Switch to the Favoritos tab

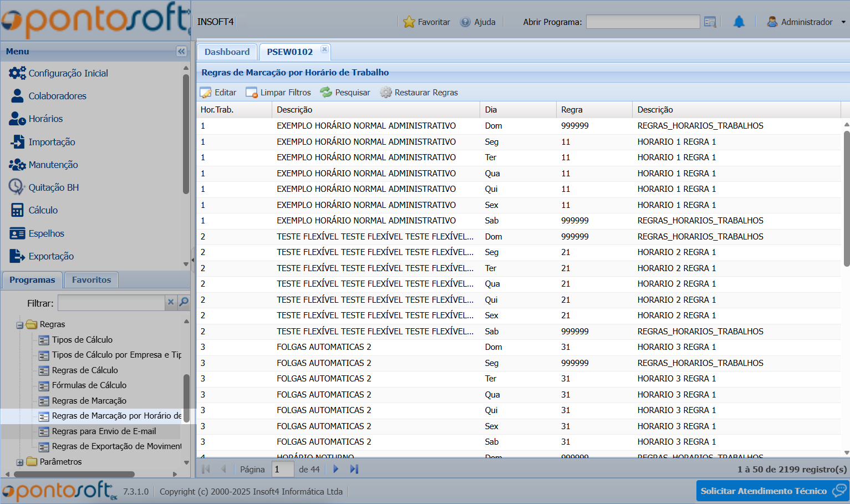pos(91,280)
